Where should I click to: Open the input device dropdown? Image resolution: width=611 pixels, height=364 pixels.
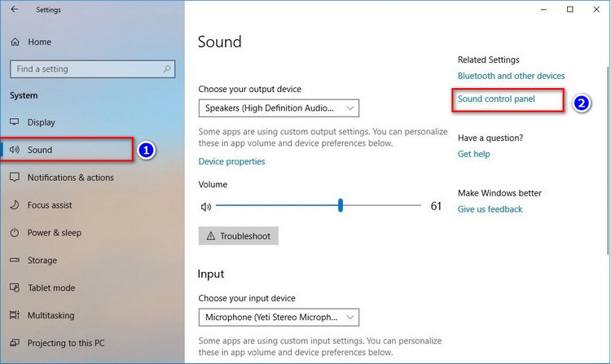279,318
